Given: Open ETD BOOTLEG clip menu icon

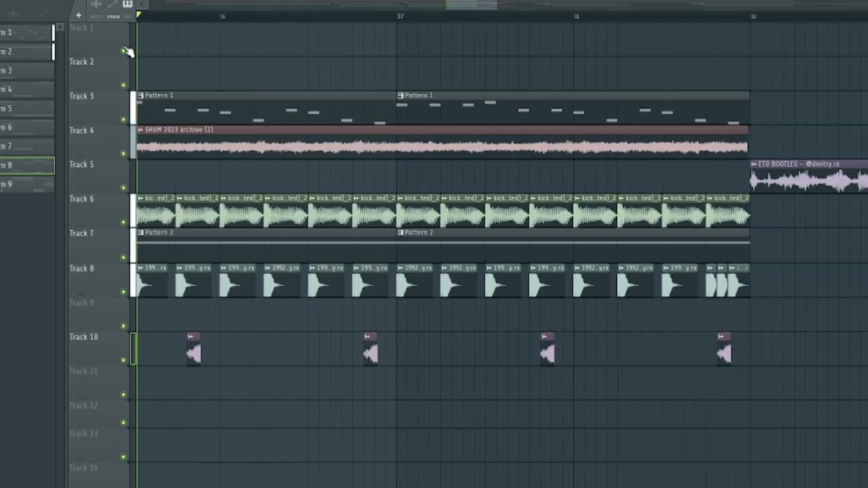Looking at the screenshot, I should 754,164.
